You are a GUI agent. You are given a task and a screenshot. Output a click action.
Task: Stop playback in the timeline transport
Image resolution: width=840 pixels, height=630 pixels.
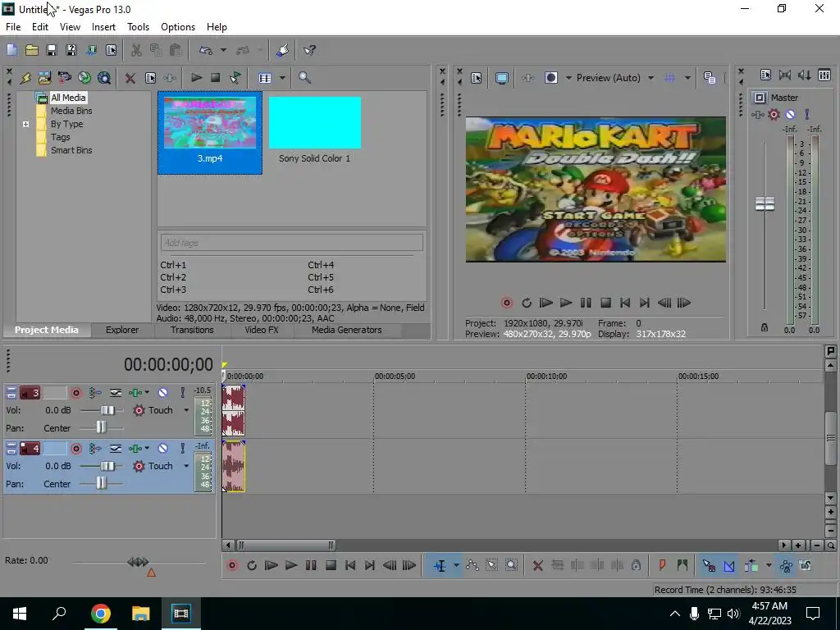(x=331, y=565)
